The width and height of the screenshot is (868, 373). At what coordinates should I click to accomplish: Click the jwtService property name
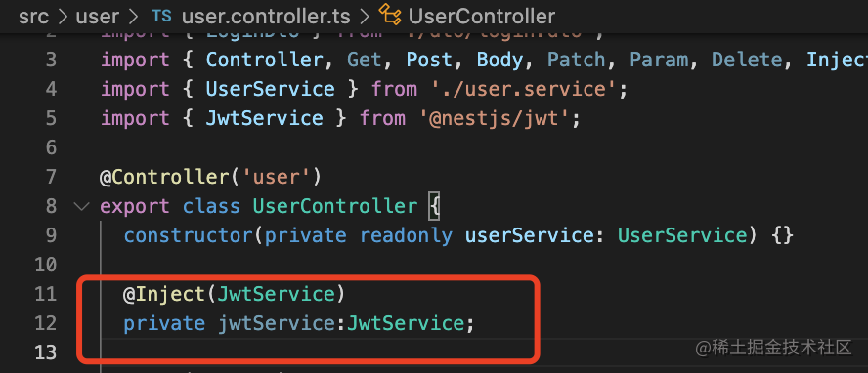click(x=277, y=323)
